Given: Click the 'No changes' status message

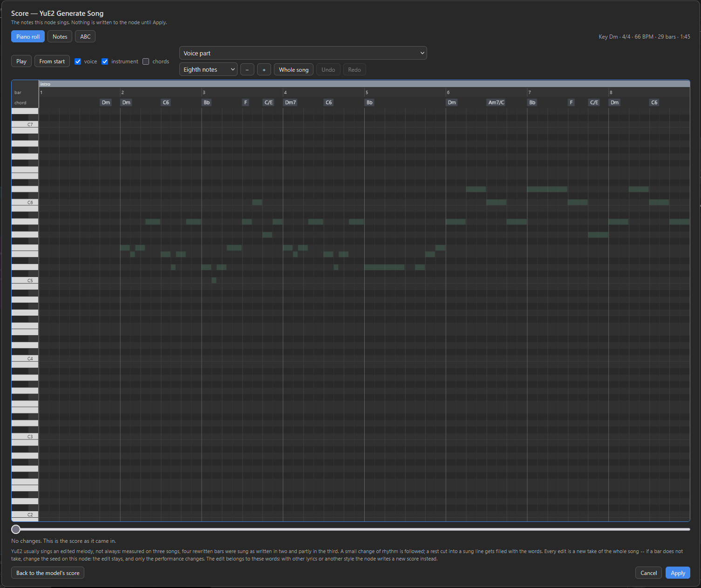Looking at the screenshot, I should pos(63,541).
